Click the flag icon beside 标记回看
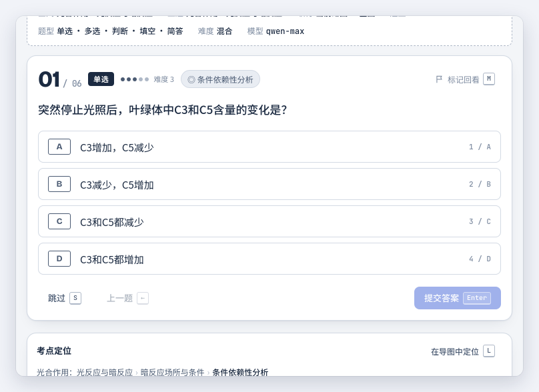 (439, 79)
